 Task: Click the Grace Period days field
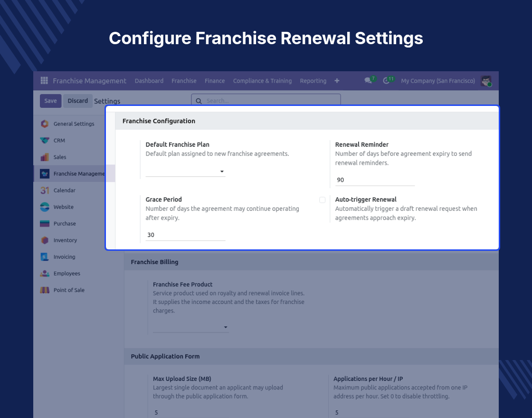[x=186, y=235]
